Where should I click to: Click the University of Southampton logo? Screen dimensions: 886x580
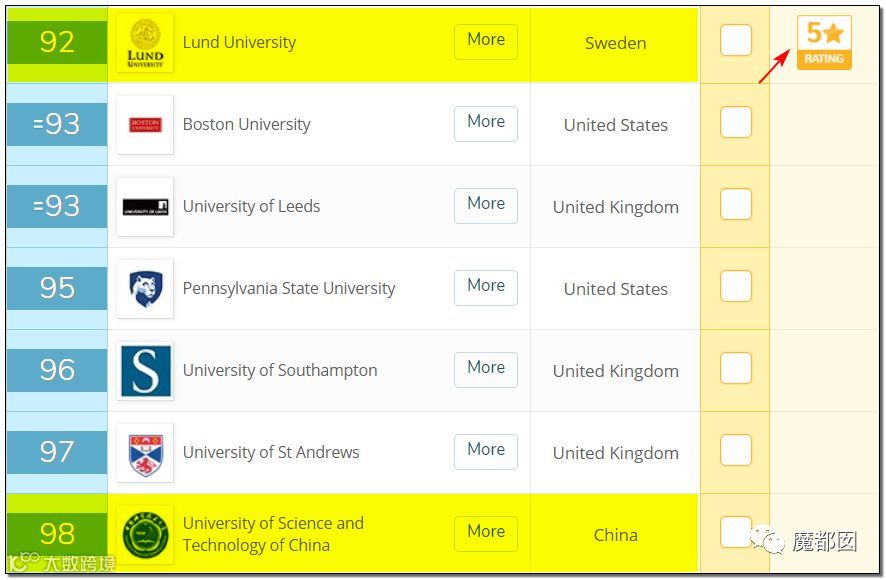tap(145, 371)
